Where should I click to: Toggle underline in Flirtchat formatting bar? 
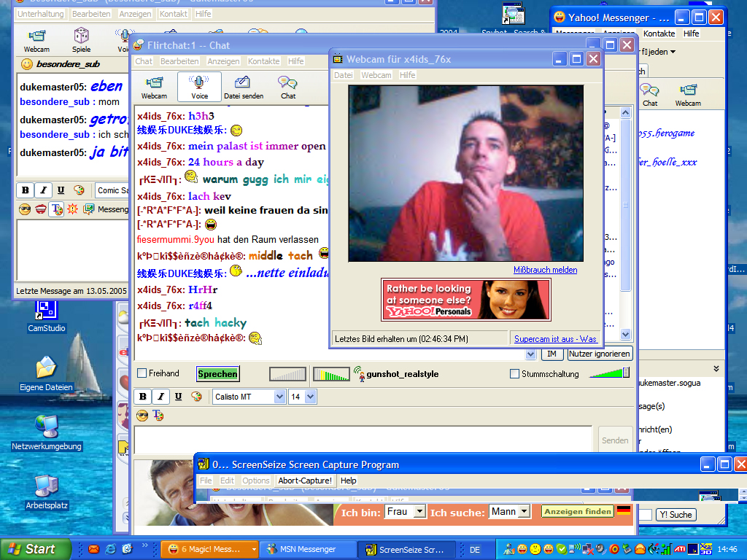tap(178, 397)
